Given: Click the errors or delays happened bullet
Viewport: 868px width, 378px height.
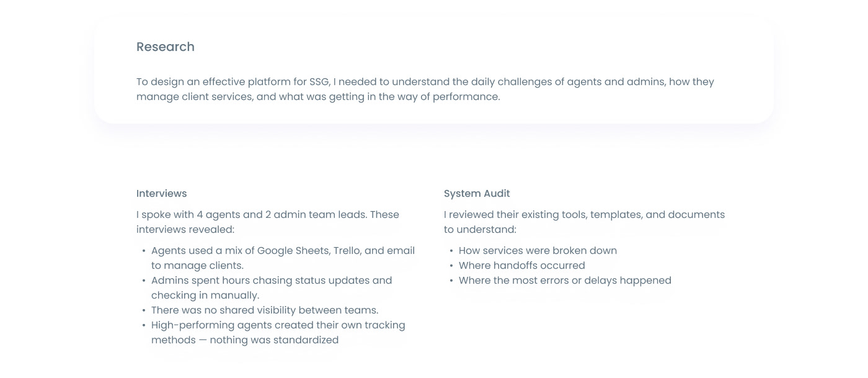Looking at the screenshot, I should (x=565, y=281).
